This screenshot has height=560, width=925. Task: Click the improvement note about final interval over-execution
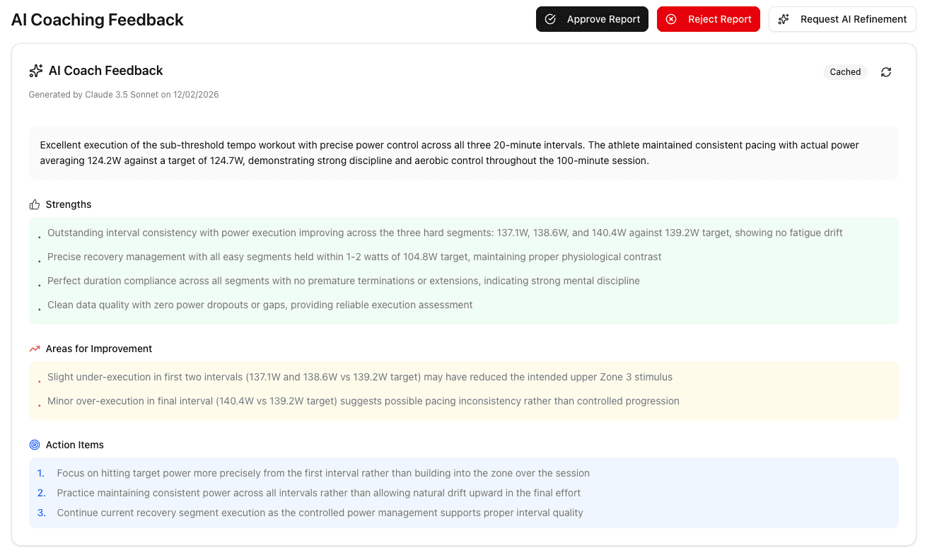click(363, 401)
